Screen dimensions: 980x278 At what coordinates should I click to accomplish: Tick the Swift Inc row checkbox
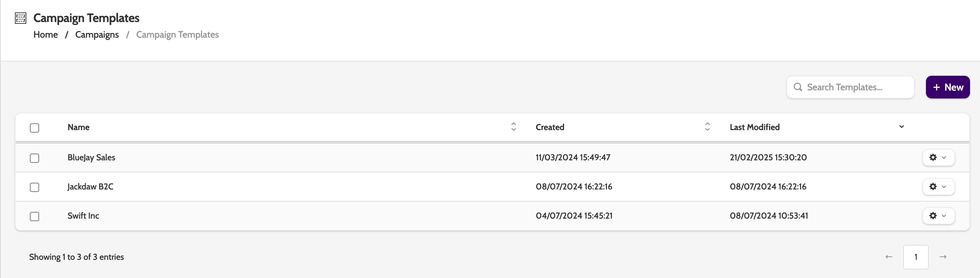pos(34,217)
